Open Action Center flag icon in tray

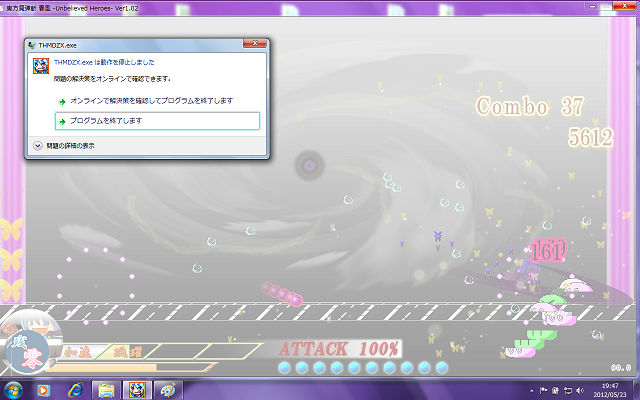[543, 389]
